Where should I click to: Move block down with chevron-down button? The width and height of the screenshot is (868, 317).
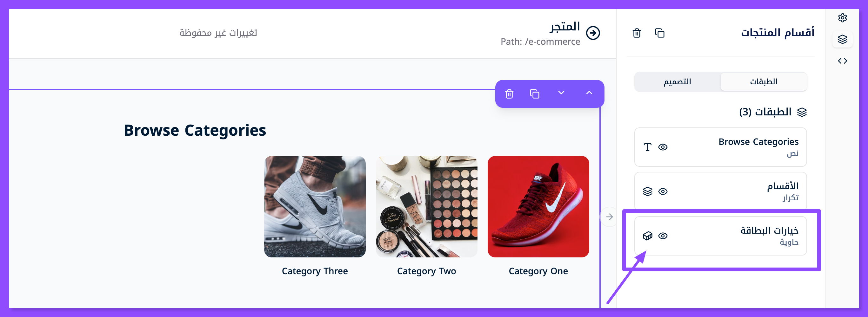tap(561, 93)
